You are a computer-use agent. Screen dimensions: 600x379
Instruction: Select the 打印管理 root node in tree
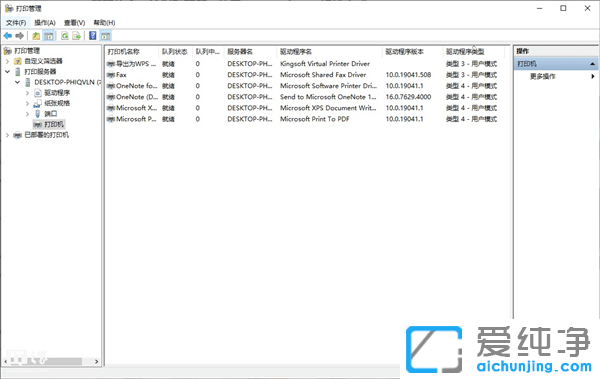(27, 51)
